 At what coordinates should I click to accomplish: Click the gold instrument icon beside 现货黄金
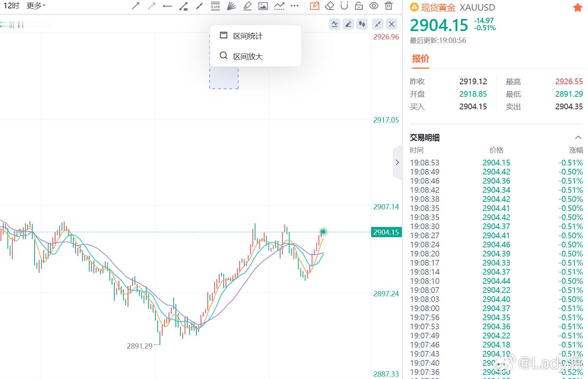coord(414,8)
